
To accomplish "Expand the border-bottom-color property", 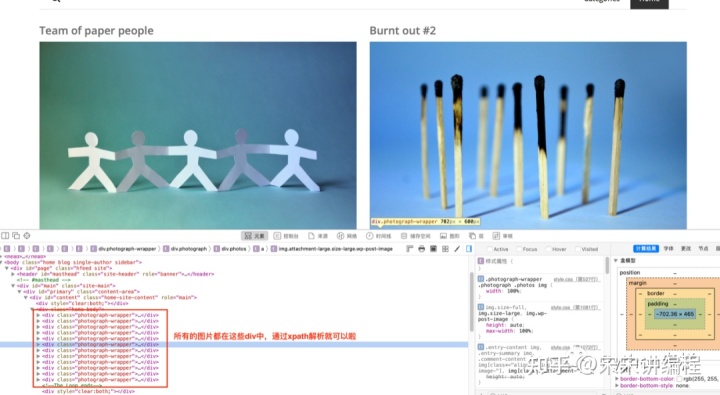I will 617,379.
